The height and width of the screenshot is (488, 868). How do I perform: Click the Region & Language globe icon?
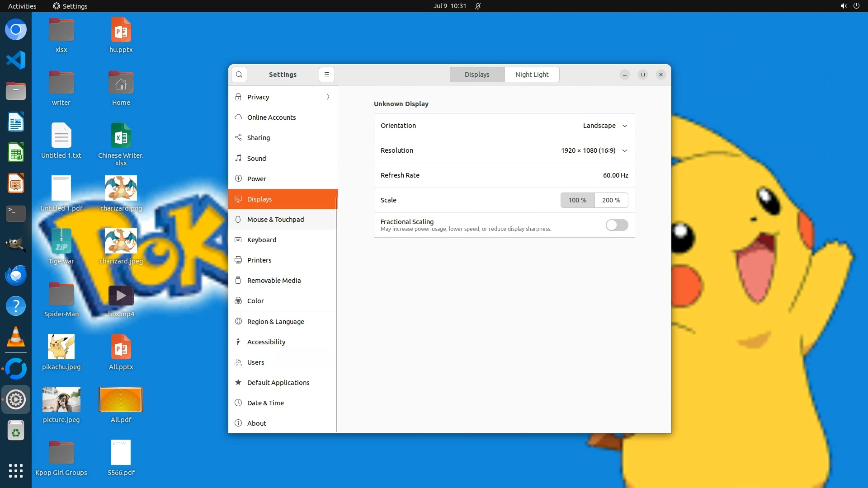238,321
